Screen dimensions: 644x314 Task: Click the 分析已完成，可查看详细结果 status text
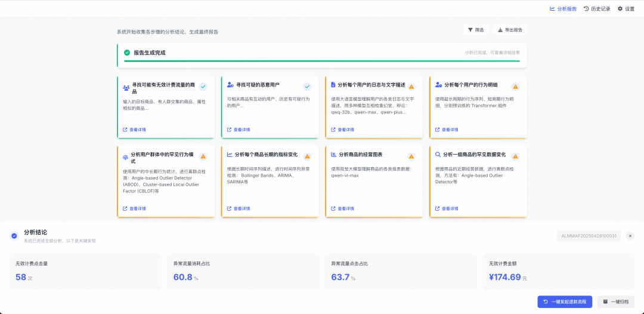point(492,53)
